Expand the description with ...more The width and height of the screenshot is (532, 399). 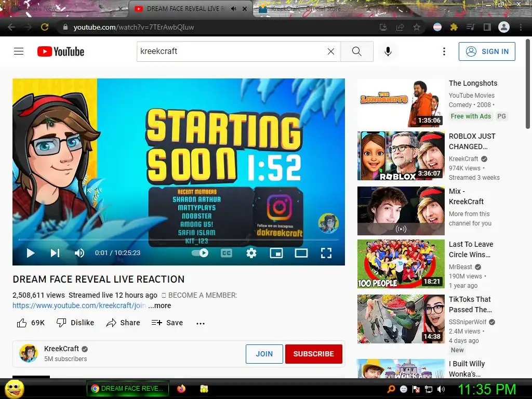(159, 305)
